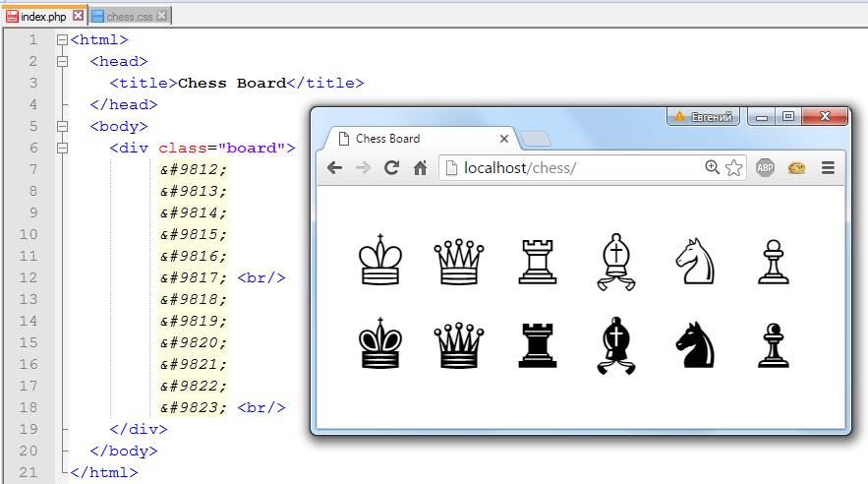Switch to the chess.css tab

(x=130, y=17)
